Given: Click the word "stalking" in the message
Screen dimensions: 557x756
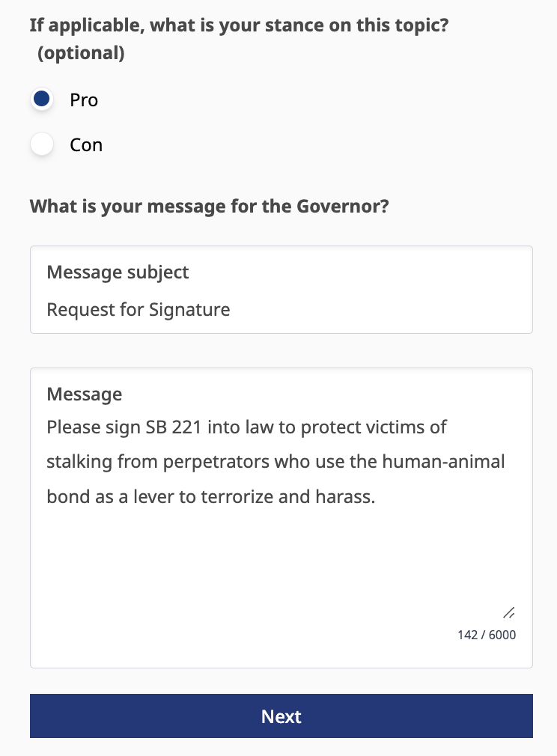Looking at the screenshot, I should pyautogui.click(x=78, y=462).
